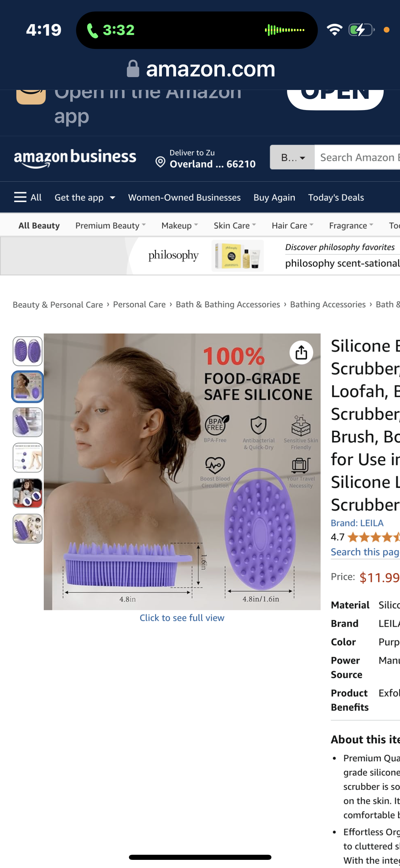The width and height of the screenshot is (400, 868).
Task: Select the Buy Again nav item
Action: pyautogui.click(x=274, y=197)
